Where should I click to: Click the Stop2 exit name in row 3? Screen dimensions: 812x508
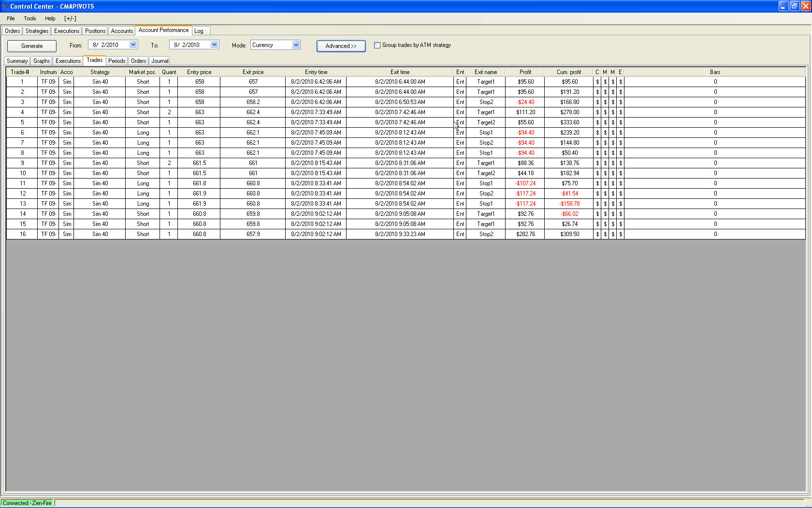coord(486,102)
